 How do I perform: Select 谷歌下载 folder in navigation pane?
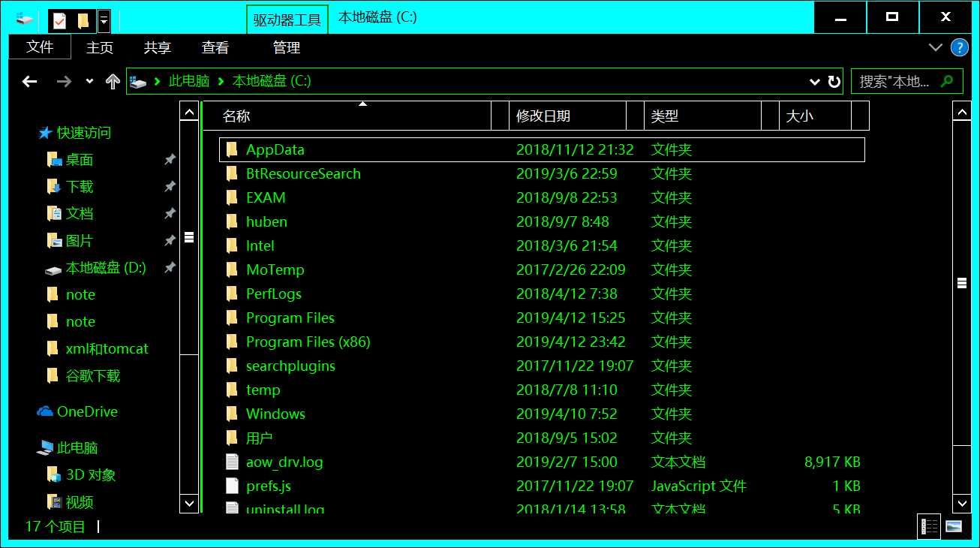coord(83,376)
